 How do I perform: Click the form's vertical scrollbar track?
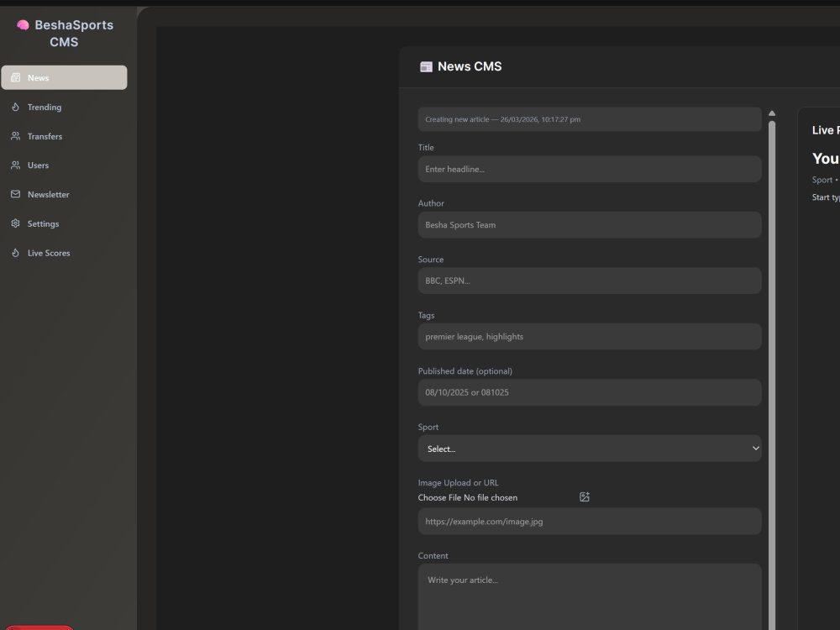(x=772, y=375)
